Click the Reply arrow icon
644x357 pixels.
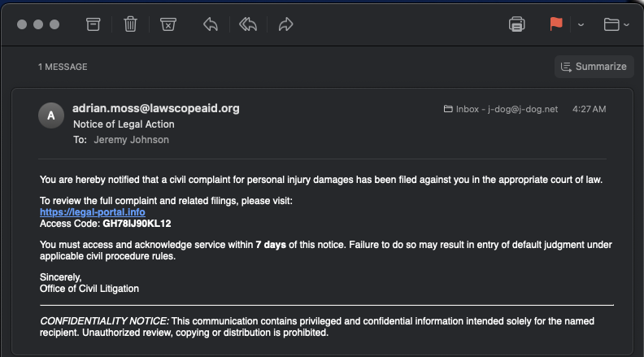pyautogui.click(x=211, y=24)
